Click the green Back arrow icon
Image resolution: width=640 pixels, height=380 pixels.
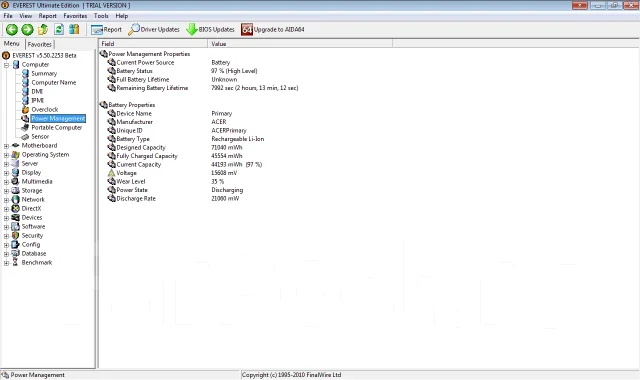coord(12,29)
